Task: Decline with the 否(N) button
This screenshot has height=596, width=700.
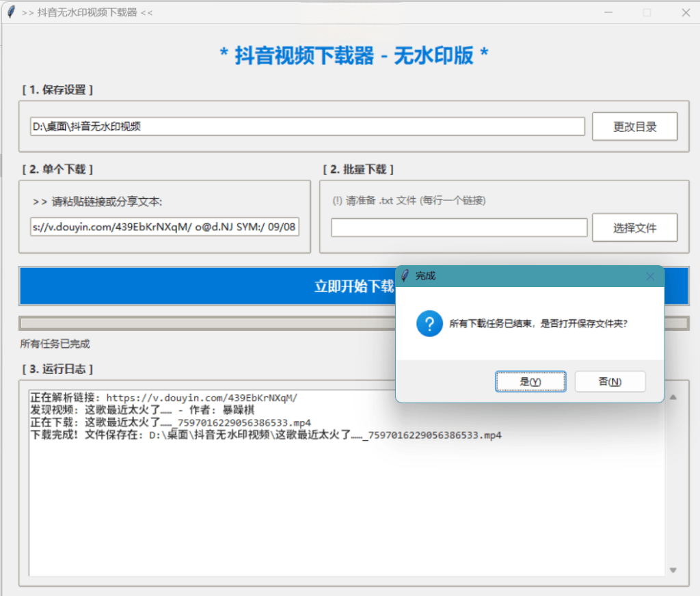Action: tap(610, 381)
